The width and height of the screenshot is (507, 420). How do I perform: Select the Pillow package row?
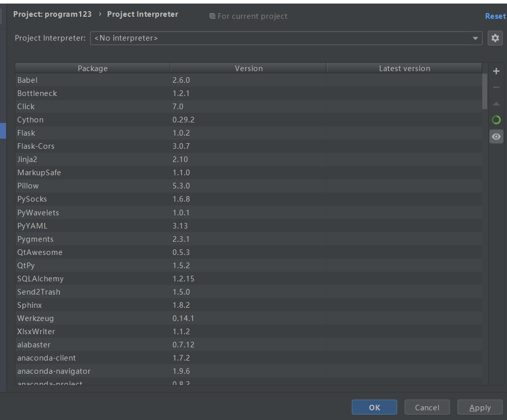coord(248,186)
